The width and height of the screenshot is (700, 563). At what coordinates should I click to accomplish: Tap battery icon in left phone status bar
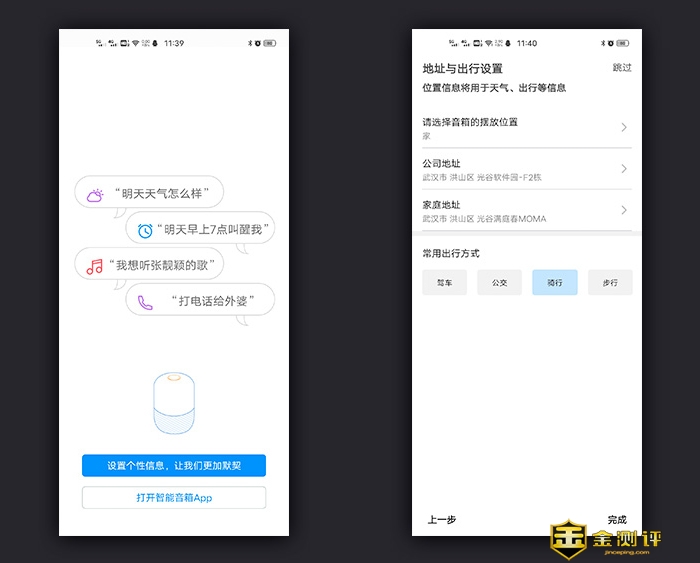click(x=269, y=44)
